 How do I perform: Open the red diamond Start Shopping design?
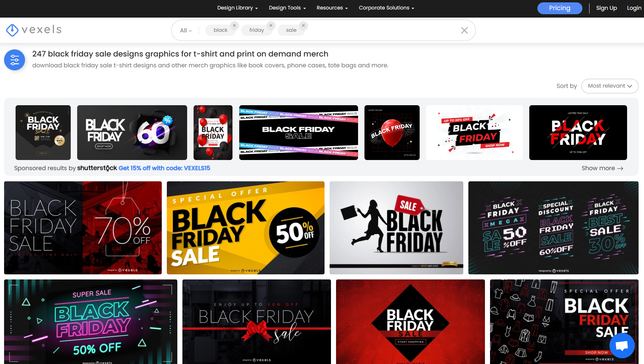[x=410, y=322]
